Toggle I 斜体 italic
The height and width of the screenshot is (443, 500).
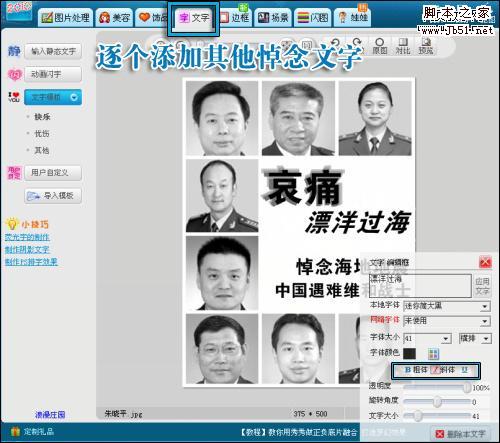tap(443, 370)
